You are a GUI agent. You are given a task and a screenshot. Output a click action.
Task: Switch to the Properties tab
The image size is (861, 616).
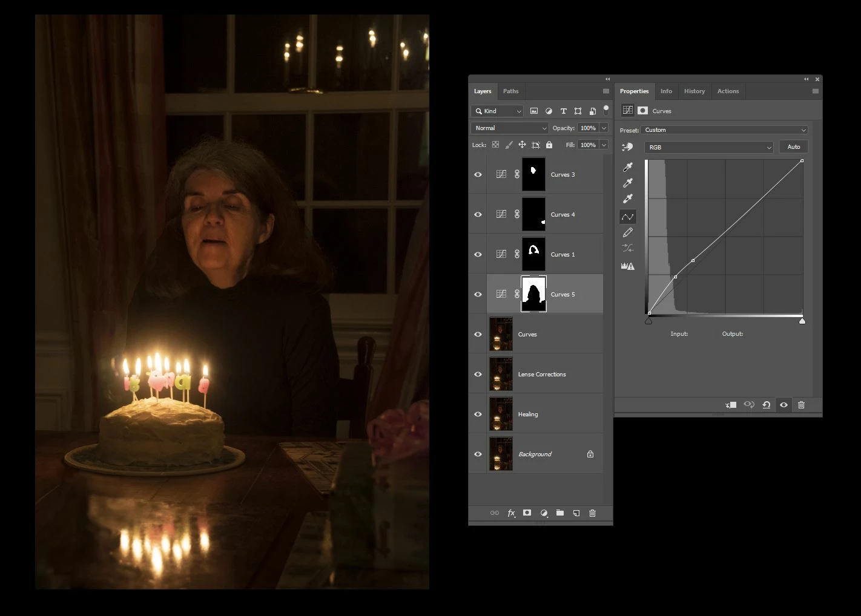[634, 91]
